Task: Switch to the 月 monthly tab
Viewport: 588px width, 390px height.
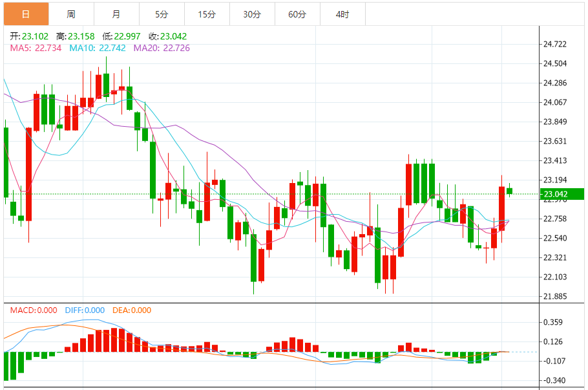Action: pyautogui.click(x=116, y=14)
